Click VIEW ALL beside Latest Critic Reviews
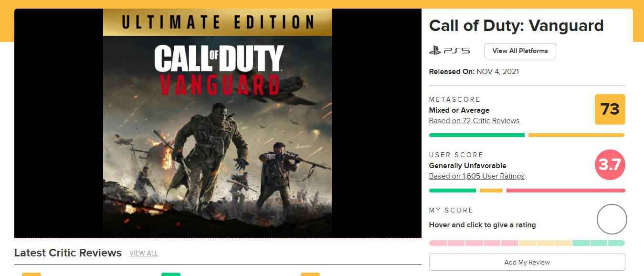The height and width of the screenshot is (276, 644). 143,253
